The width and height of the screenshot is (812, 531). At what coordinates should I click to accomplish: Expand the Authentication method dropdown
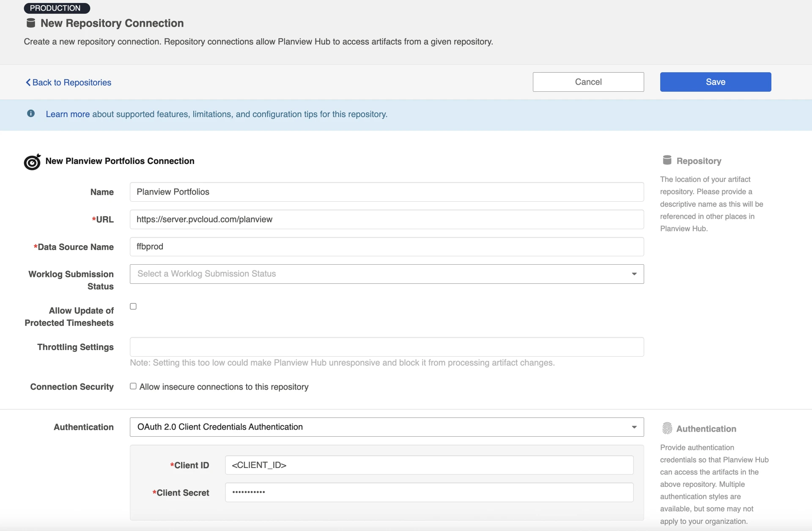pyautogui.click(x=381, y=427)
